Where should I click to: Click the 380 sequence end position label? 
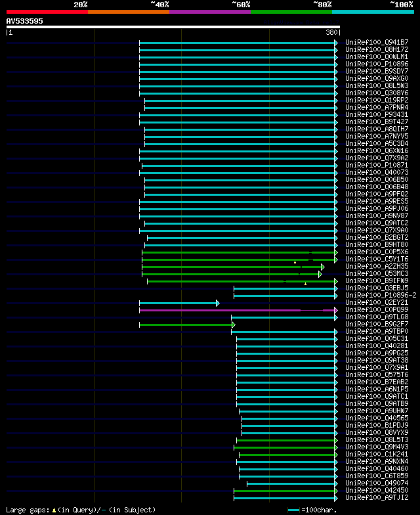tap(331, 33)
